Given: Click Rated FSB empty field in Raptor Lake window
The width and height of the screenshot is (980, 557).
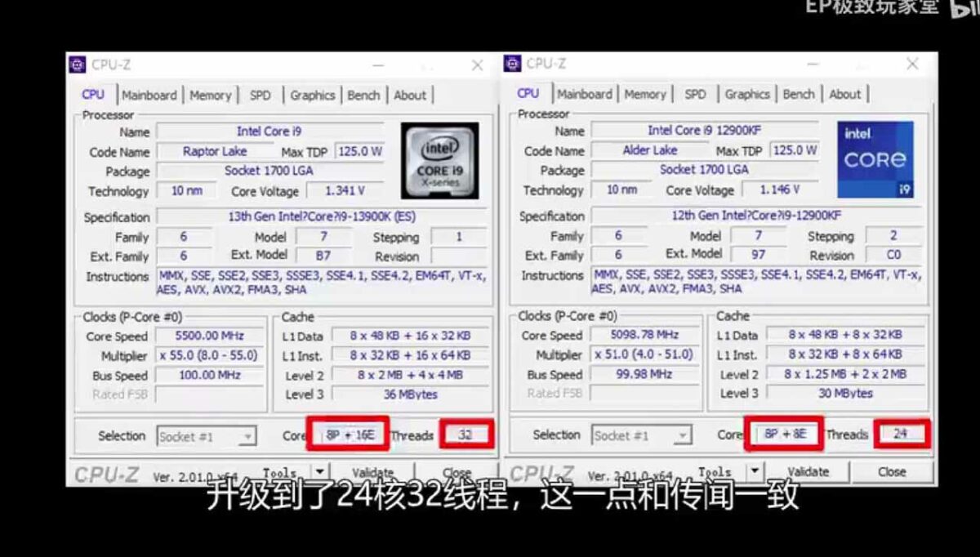Looking at the screenshot, I should 209,395.
